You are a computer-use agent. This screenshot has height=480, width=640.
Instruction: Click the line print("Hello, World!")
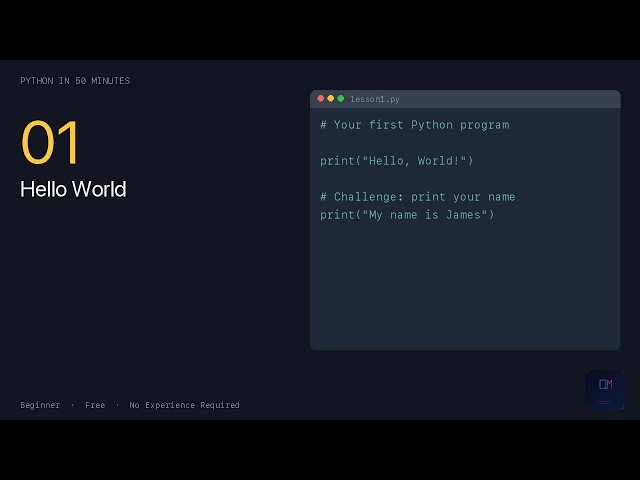coord(397,161)
